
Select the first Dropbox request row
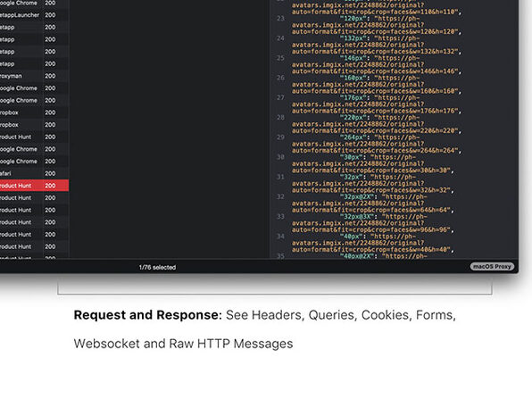34,112
